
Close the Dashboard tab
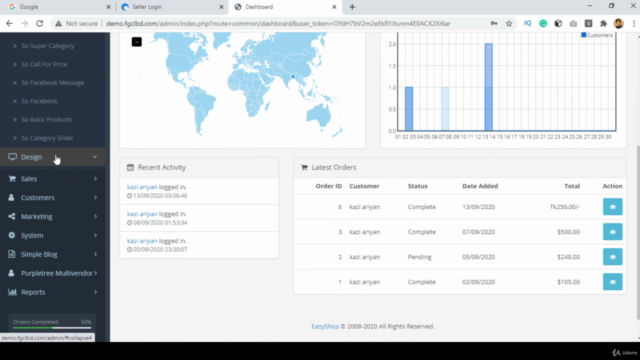click(334, 7)
